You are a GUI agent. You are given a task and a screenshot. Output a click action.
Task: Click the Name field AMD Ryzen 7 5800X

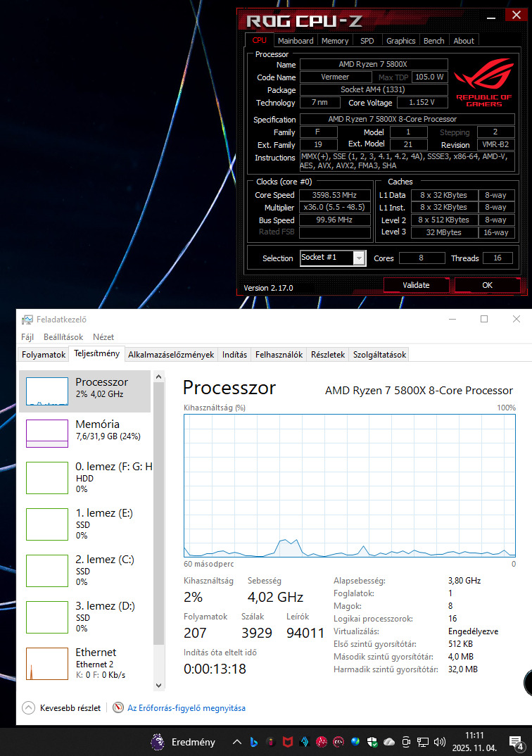coord(374,64)
